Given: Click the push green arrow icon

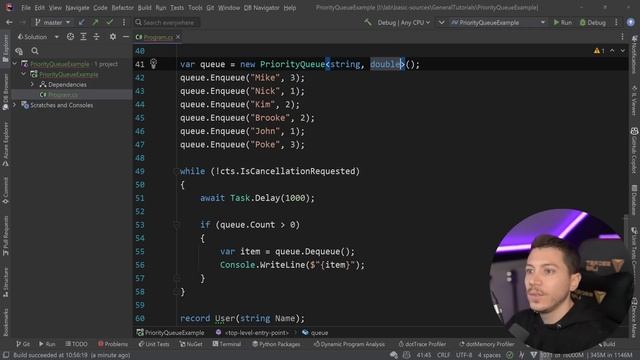Looking at the screenshot, I should [x=96, y=22].
